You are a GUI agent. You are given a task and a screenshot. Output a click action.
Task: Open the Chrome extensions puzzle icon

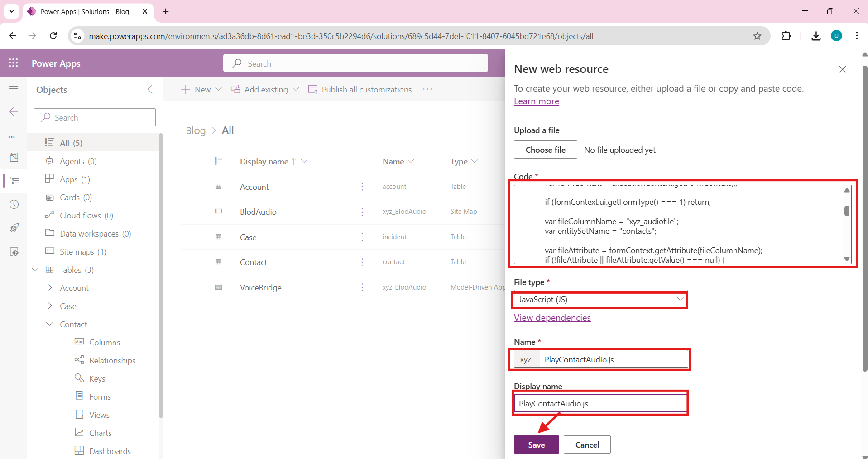(786, 36)
